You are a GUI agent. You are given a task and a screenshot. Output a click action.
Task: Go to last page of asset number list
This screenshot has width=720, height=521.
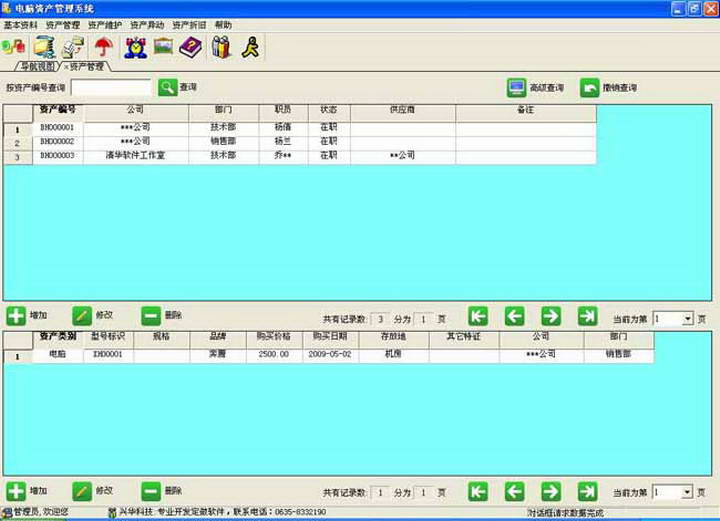tap(587, 316)
